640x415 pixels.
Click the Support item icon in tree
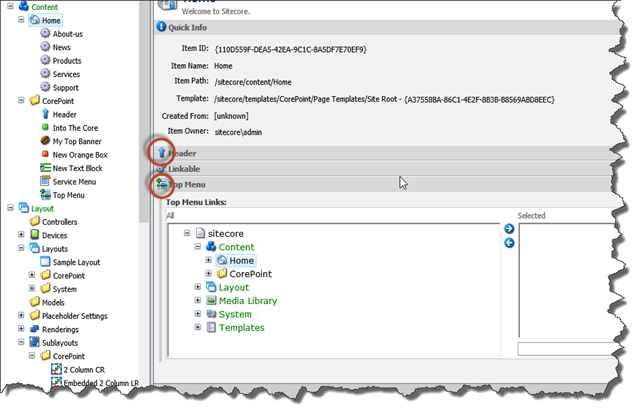pos(45,87)
